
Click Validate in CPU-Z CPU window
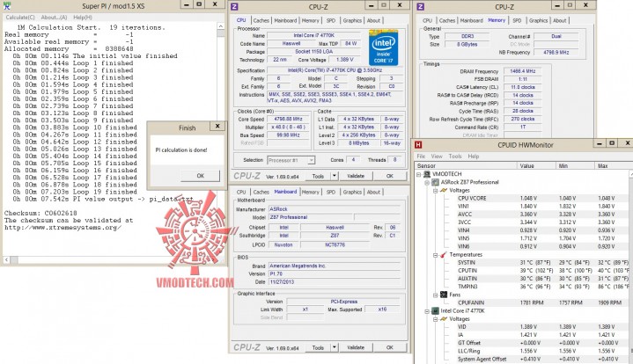[x=356, y=176]
